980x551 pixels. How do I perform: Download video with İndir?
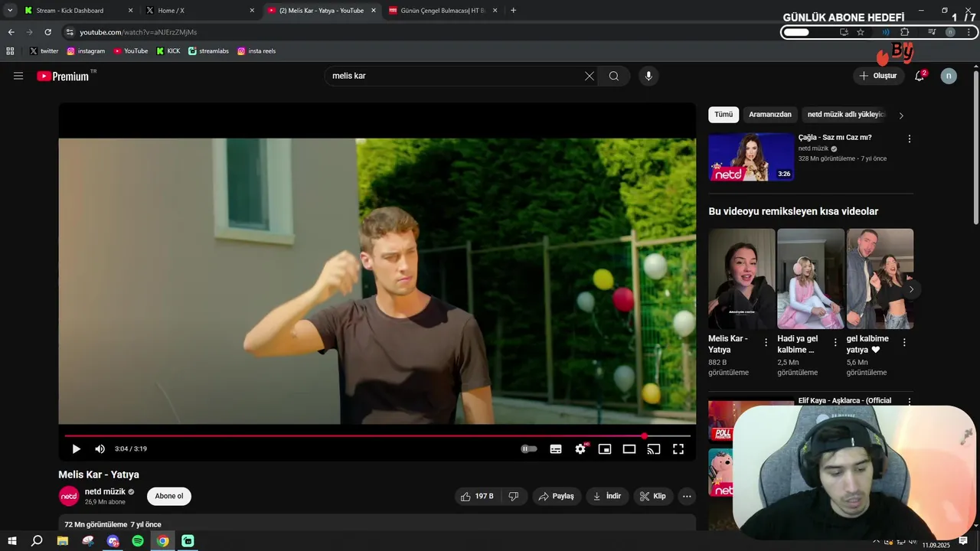[x=608, y=496]
